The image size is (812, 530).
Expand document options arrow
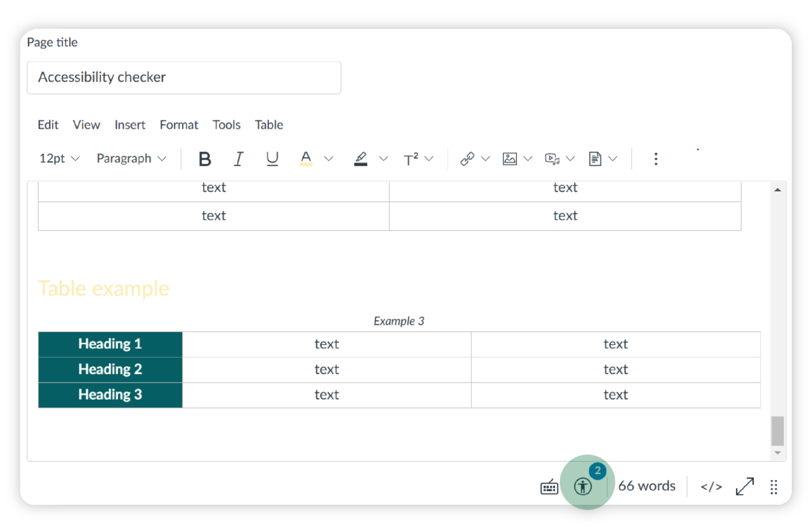tap(612, 158)
